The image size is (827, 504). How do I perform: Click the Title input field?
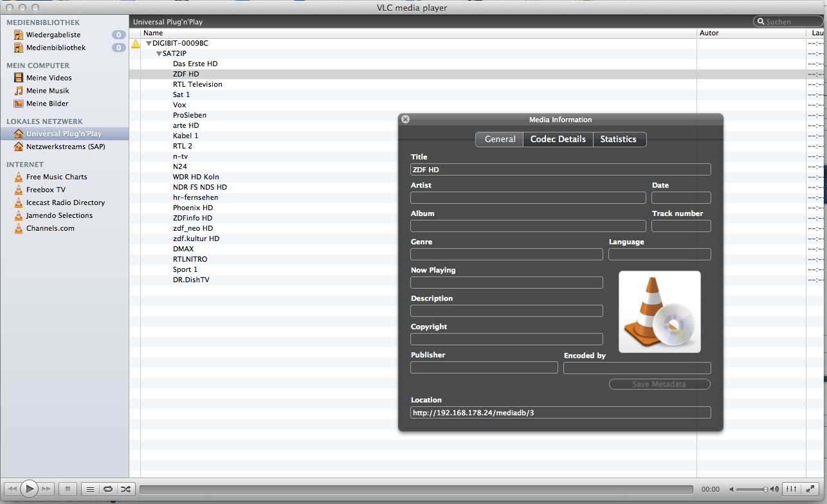[561, 170]
